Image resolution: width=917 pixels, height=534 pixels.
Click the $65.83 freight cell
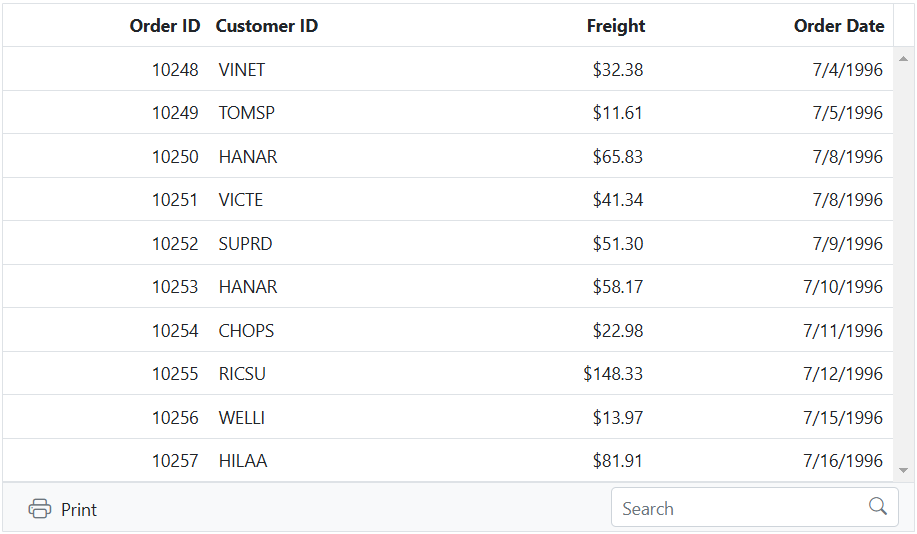(x=617, y=157)
